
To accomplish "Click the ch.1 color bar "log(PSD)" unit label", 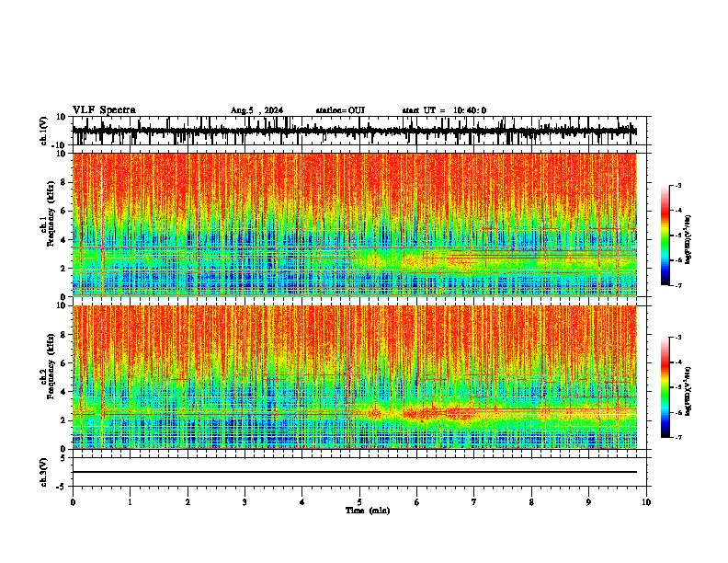I will [x=688, y=240].
